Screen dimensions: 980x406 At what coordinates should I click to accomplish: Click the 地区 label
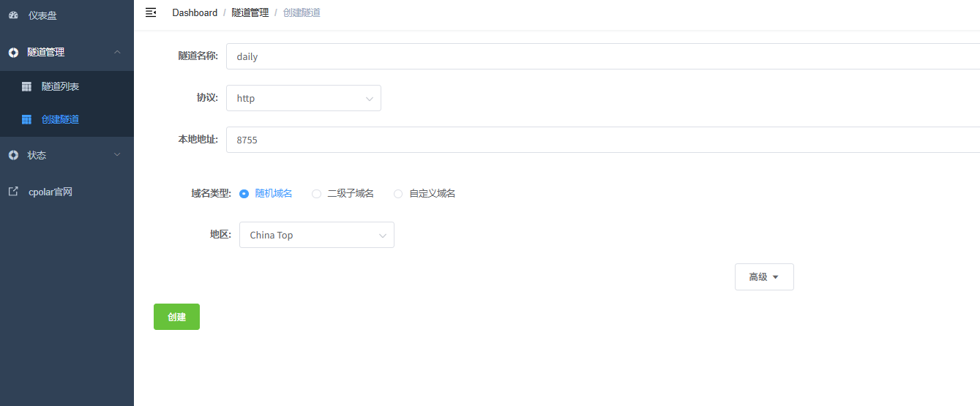point(220,234)
